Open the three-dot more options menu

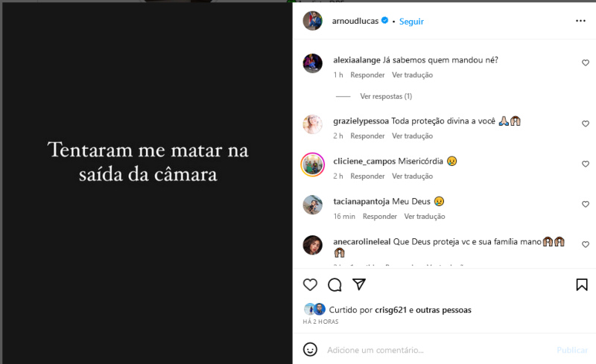[581, 21]
